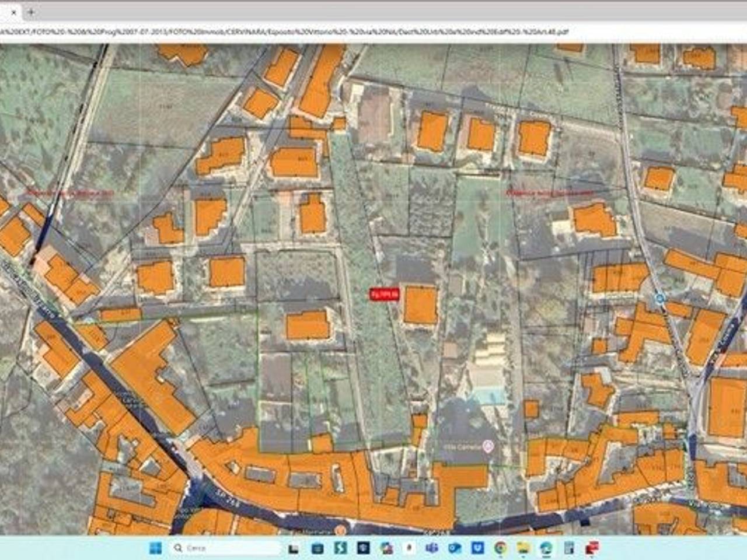Click the orange map pin at bottom

click(340, 530)
